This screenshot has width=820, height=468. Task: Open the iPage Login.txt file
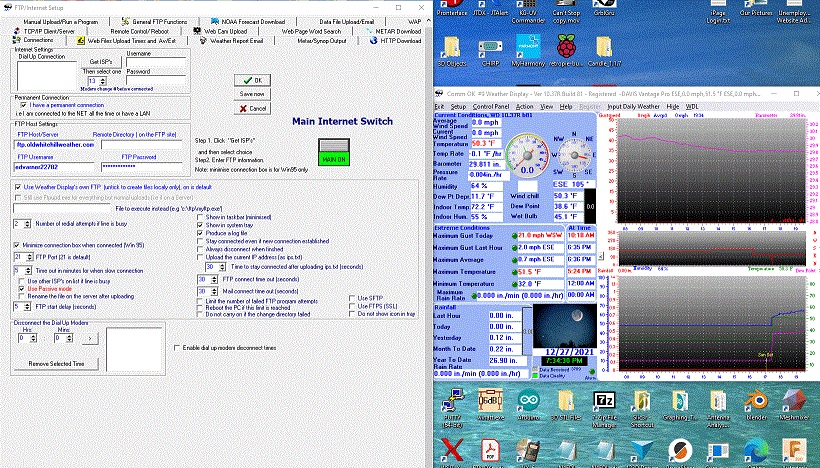(718, 12)
